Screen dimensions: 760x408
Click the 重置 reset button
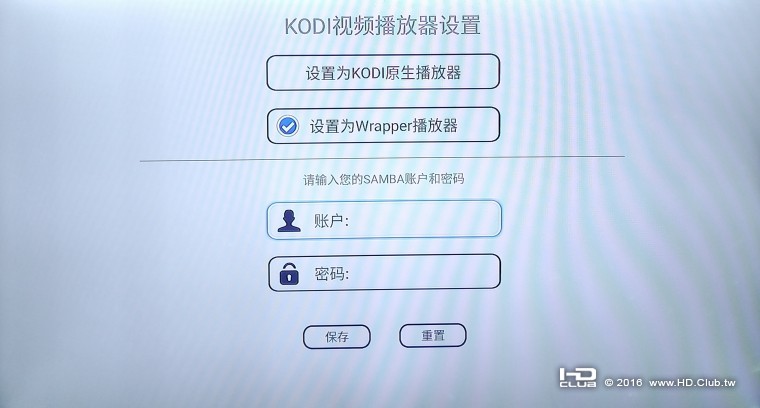click(433, 335)
